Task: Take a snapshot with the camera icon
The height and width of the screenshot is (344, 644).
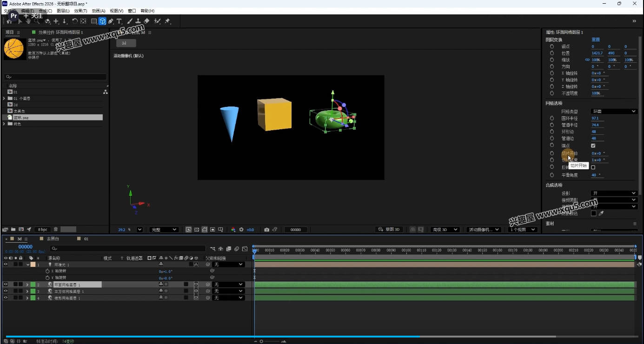Action: (266, 229)
